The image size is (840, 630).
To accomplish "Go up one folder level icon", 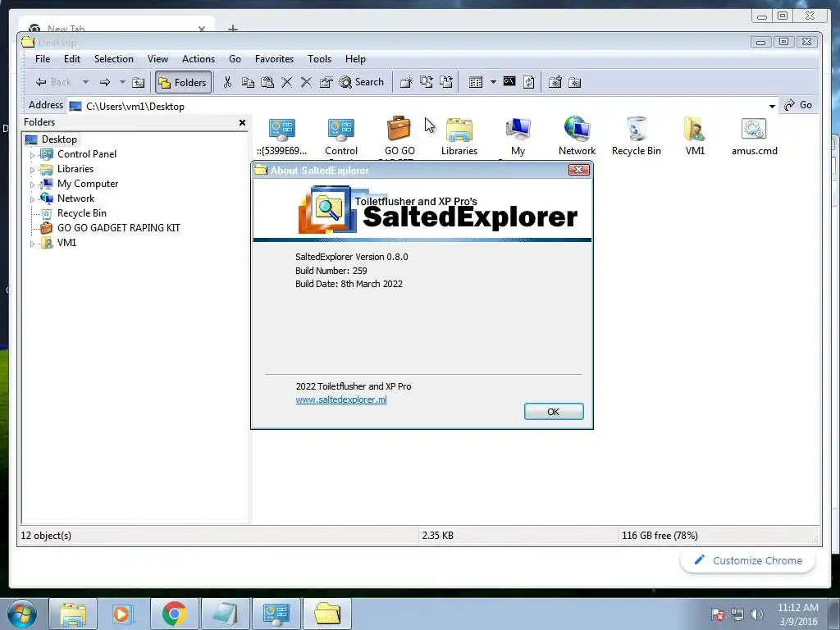I will (138, 82).
